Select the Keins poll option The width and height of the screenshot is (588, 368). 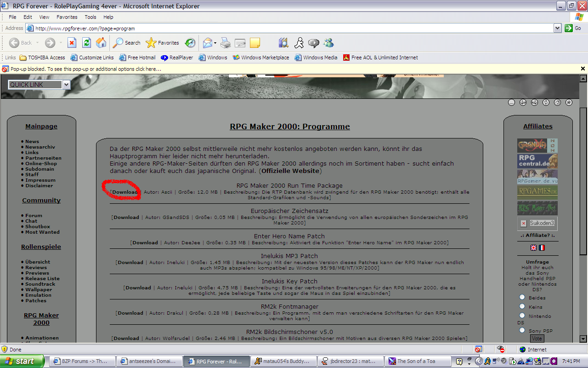(522, 306)
